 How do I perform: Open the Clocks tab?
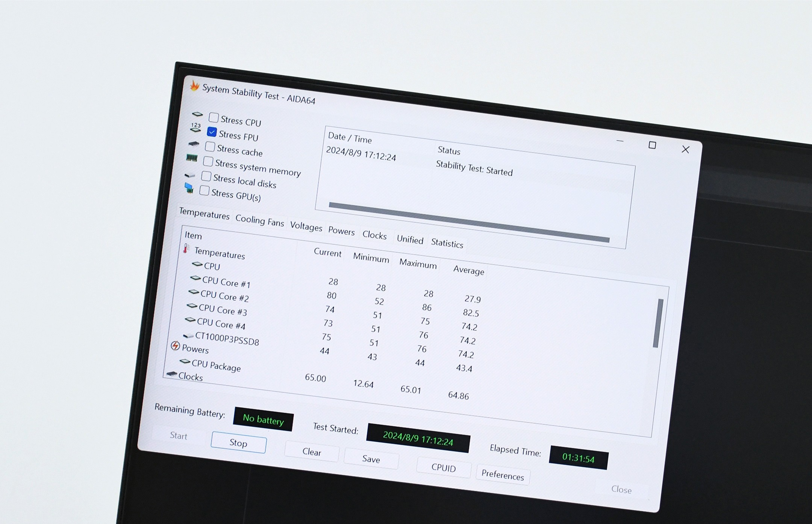[374, 235]
